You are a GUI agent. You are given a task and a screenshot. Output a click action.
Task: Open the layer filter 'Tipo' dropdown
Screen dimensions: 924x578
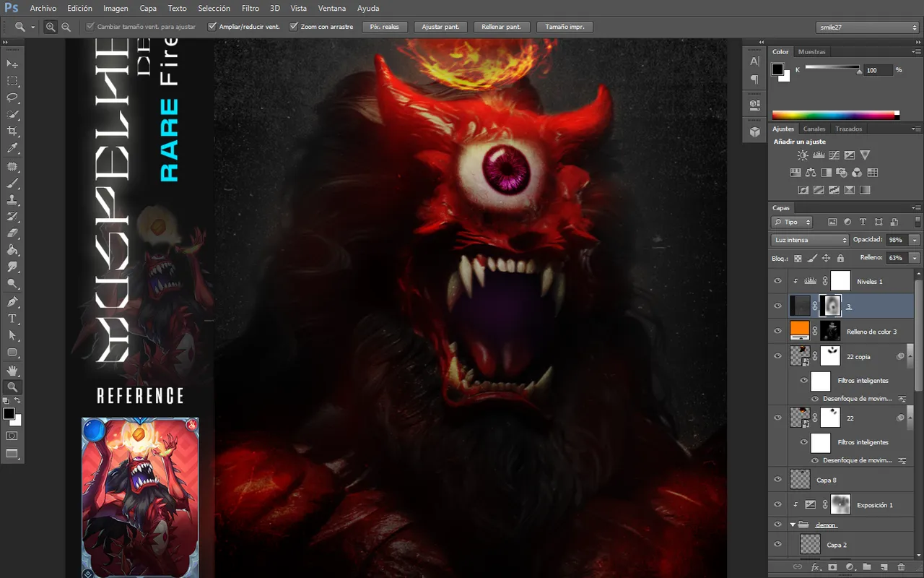point(792,223)
